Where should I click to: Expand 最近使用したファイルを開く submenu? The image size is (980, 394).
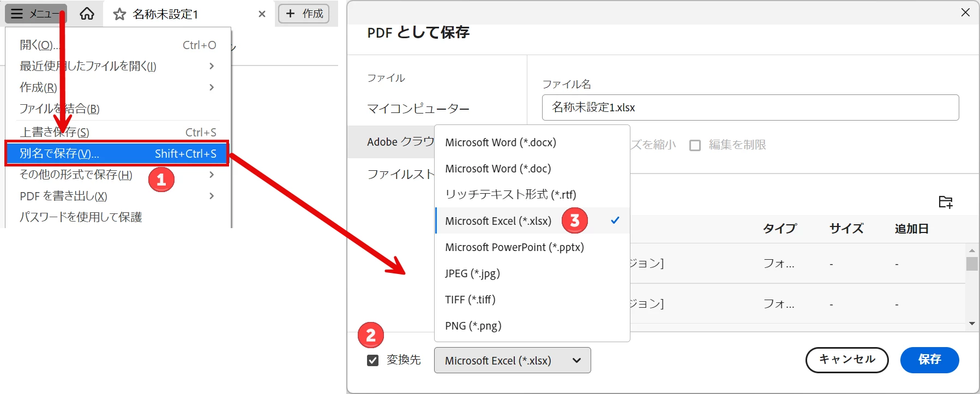click(118, 66)
